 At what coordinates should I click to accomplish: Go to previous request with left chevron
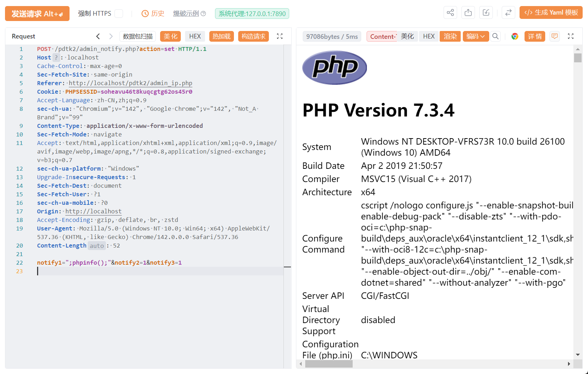98,36
